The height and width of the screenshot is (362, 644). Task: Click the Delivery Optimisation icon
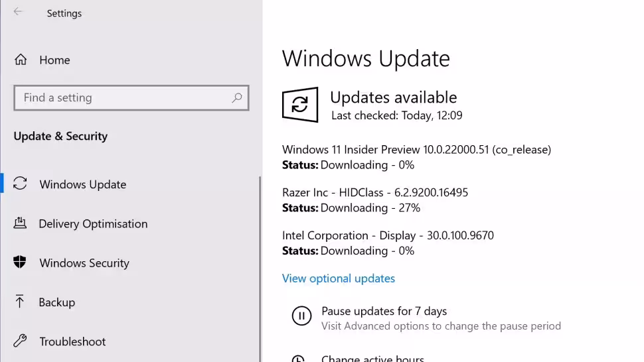[20, 223]
